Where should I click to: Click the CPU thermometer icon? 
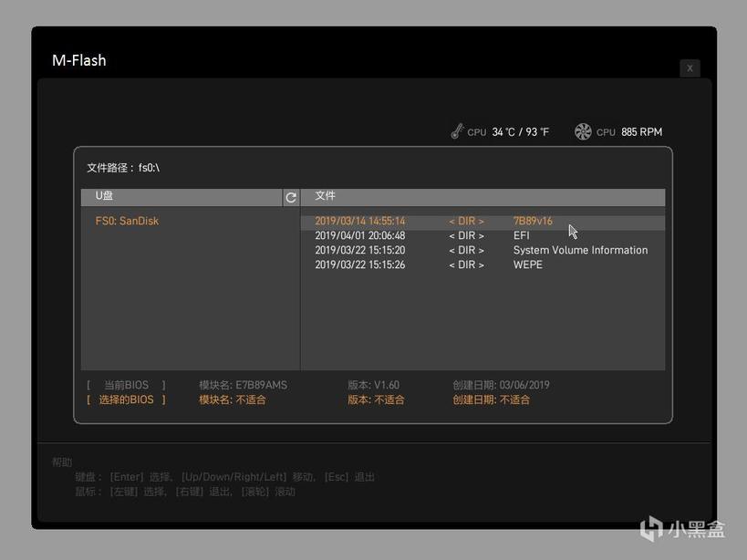pos(457,132)
